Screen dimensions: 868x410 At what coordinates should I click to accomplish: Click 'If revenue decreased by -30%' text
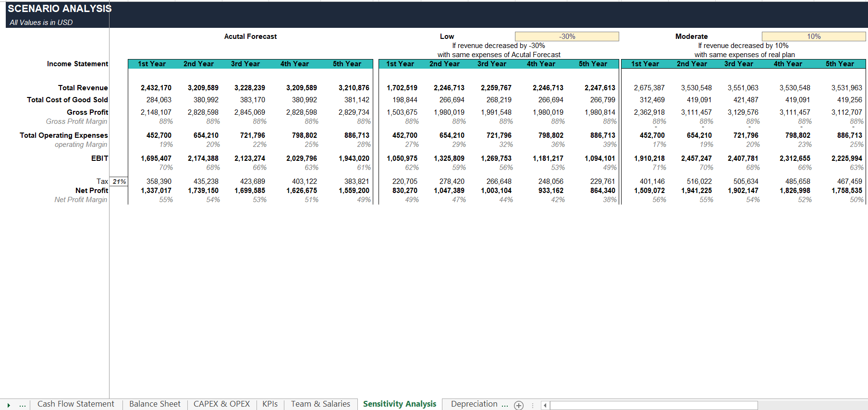[498, 46]
